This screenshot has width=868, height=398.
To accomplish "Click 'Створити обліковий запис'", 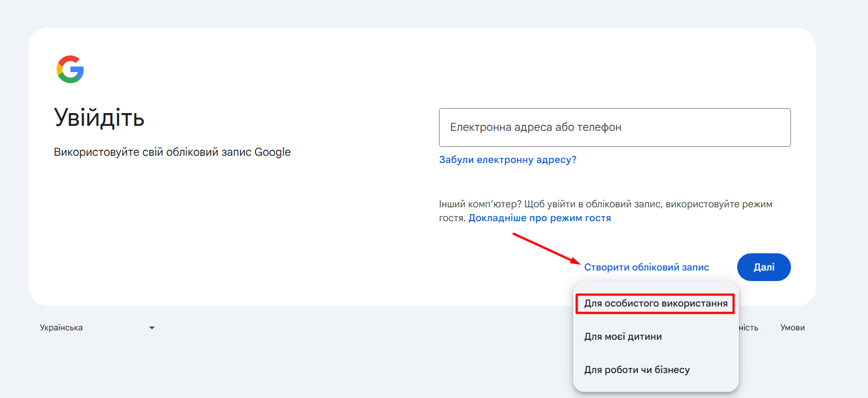I will (647, 267).
